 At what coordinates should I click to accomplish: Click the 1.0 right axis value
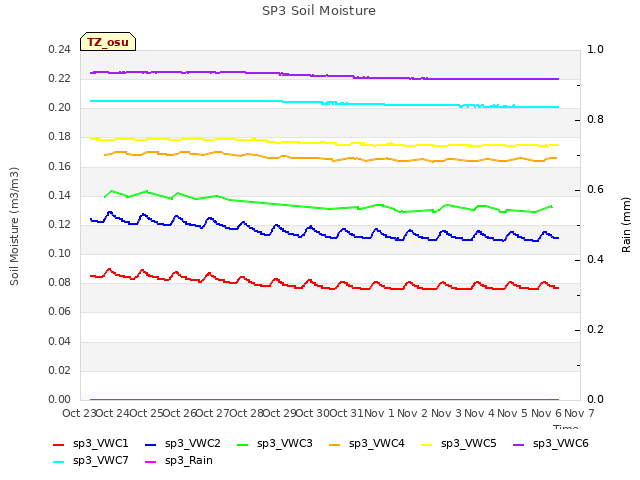pos(595,49)
